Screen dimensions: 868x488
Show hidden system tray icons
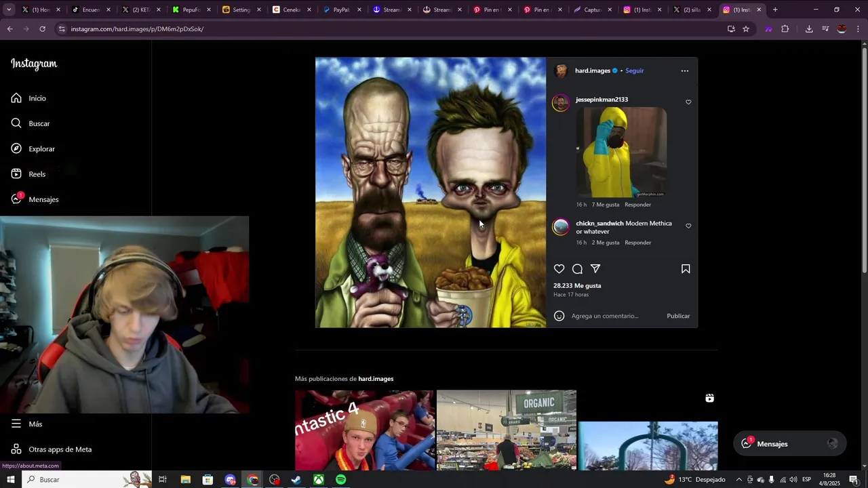click(738, 479)
